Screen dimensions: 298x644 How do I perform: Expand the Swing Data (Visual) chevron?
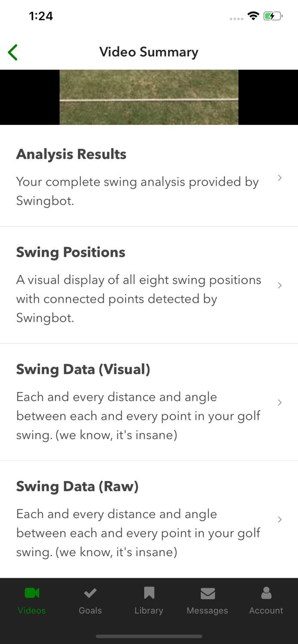click(x=280, y=402)
